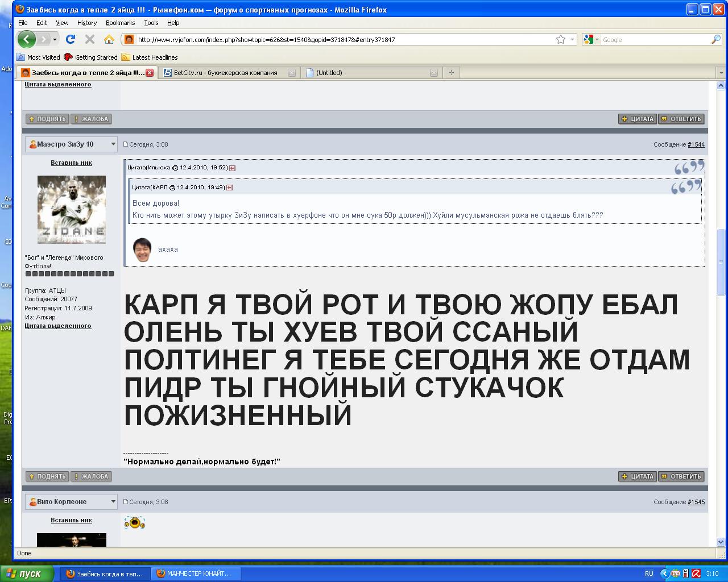The height and width of the screenshot is (582, 728).
Task: Open the File menu
Action: 23,23
